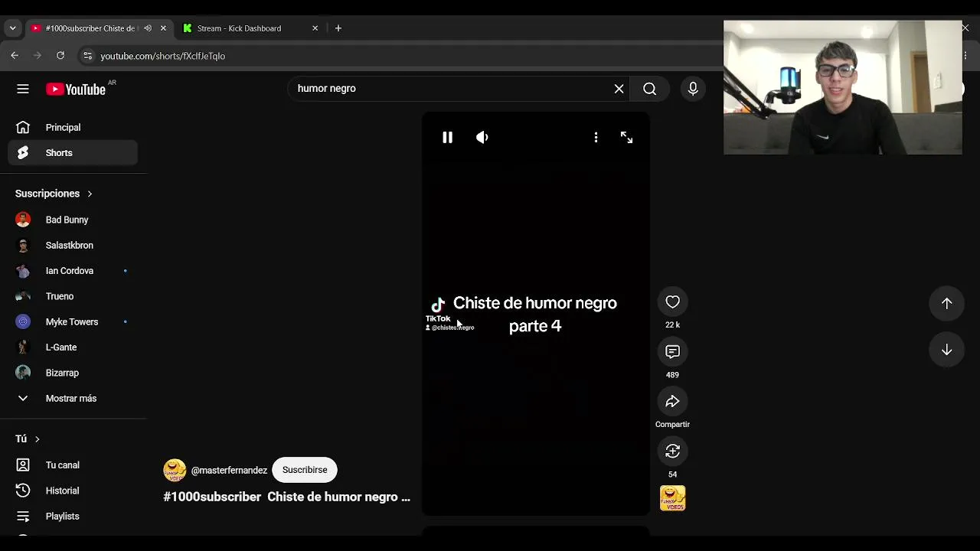Share this Short
Viewport: 980px width, 551px height.
pos(672,402)
